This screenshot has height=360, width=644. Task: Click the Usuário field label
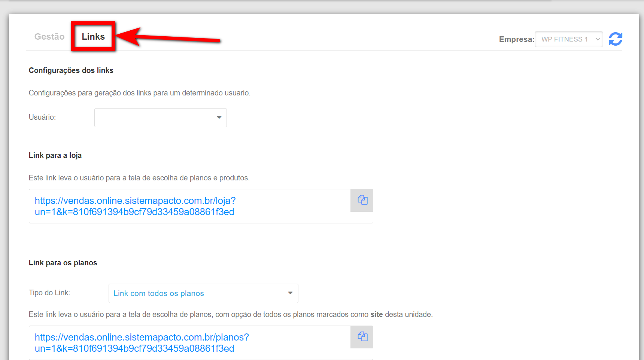pyautogui.click(x=42, y=117)
